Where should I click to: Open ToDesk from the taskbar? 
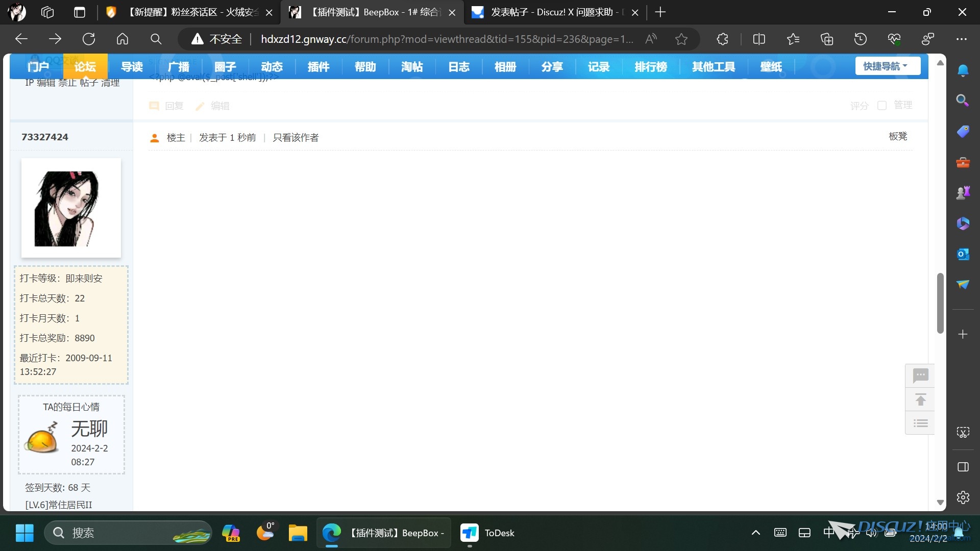[488, 533]
